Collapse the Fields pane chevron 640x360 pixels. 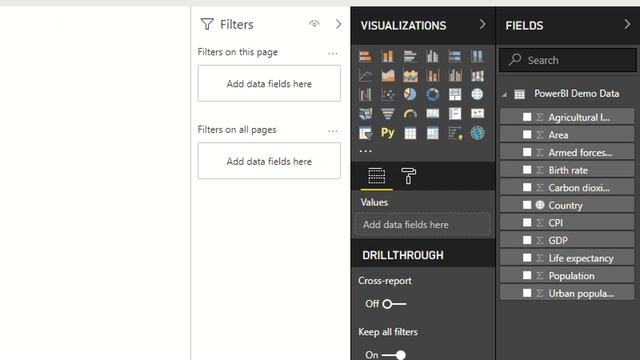point(627,24)
